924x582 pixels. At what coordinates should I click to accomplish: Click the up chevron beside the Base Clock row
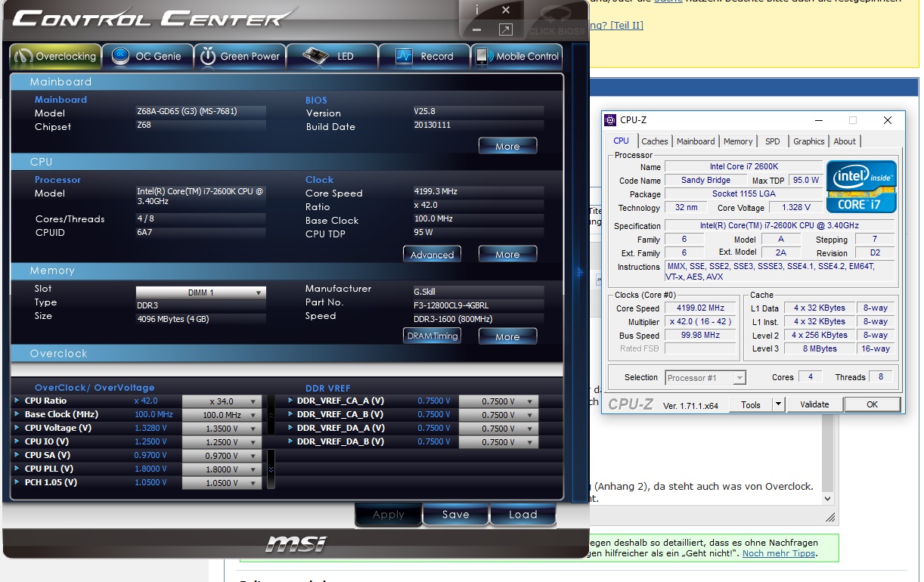tap(271, 415)
